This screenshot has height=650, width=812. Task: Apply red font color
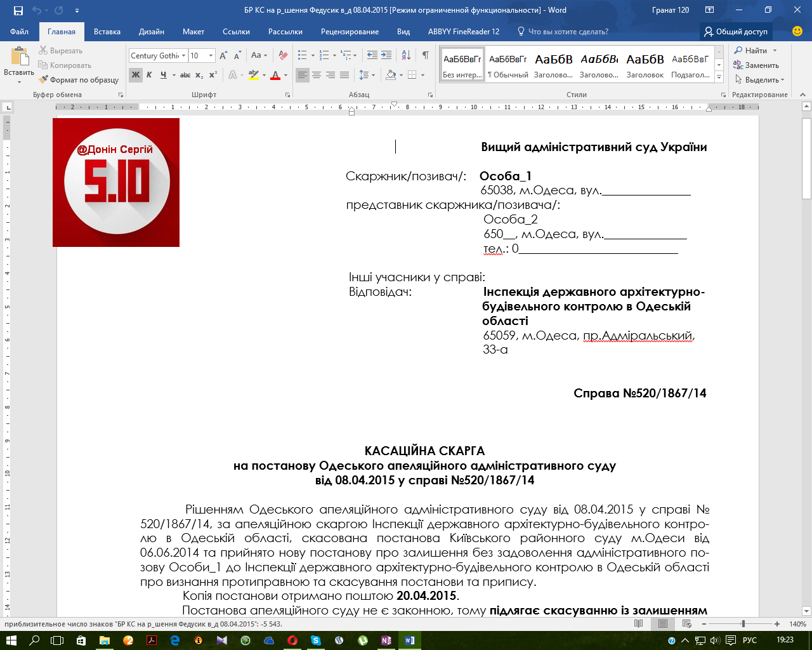[275, 75]
